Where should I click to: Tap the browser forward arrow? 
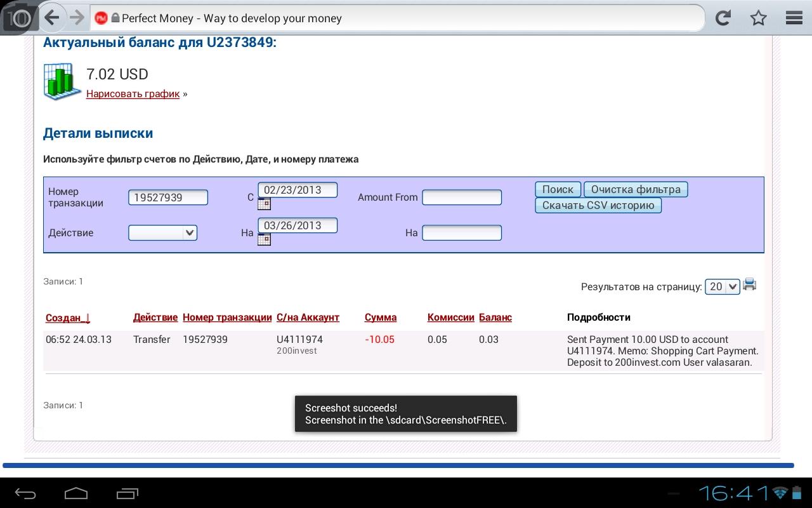point(77,18)
